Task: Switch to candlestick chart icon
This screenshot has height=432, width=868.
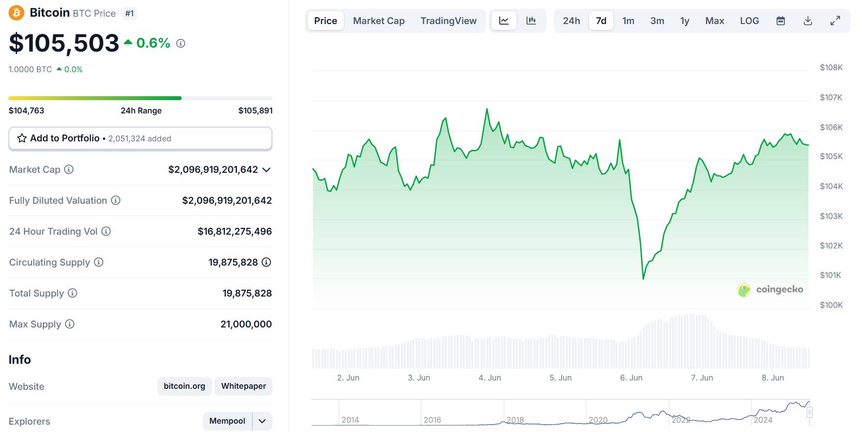Action: [x=531, y=21]
